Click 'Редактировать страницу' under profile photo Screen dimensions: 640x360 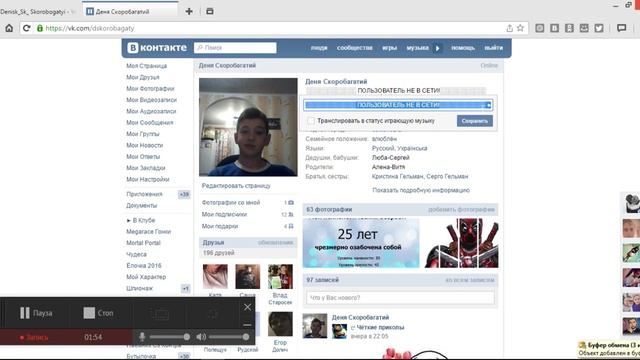point(236,186)
